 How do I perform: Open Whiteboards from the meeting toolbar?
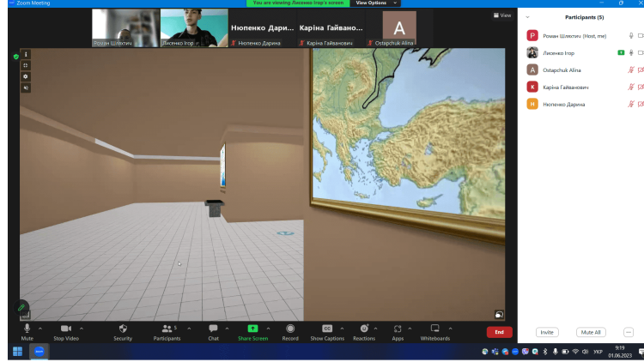coord(434,329)
